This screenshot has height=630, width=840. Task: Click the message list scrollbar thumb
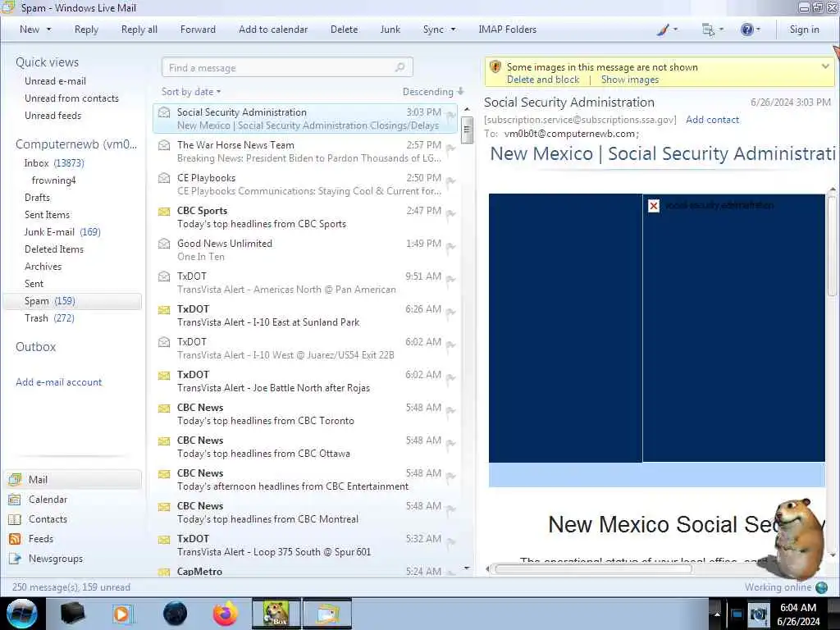[467, 130]
